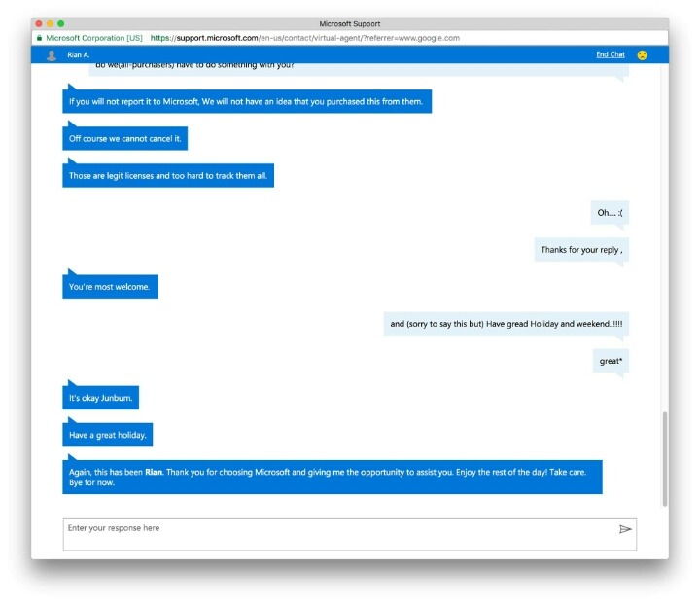The height and width of the screenshot is (604, 700).
Task: Click the green macOS fullscreen window button
Action: 60,23
